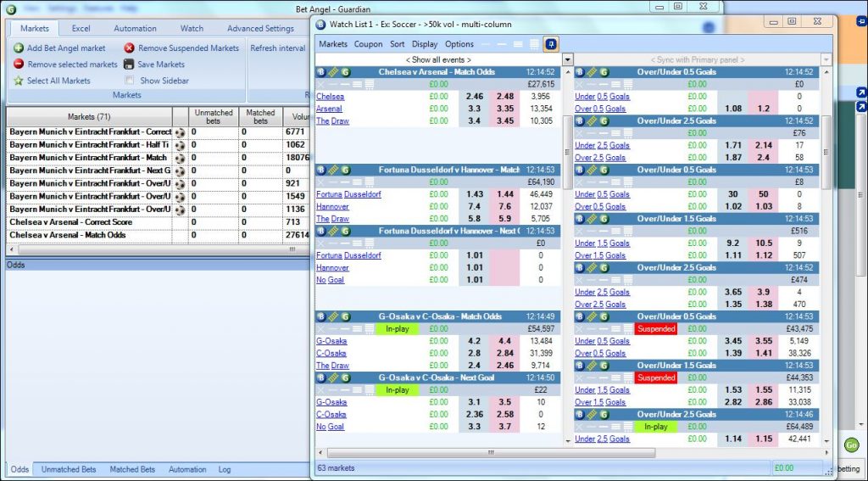Open Options menu in Watch List
The height and width of the screenshot is (481, 868).
pyautogui.click(x=459, y=44)
